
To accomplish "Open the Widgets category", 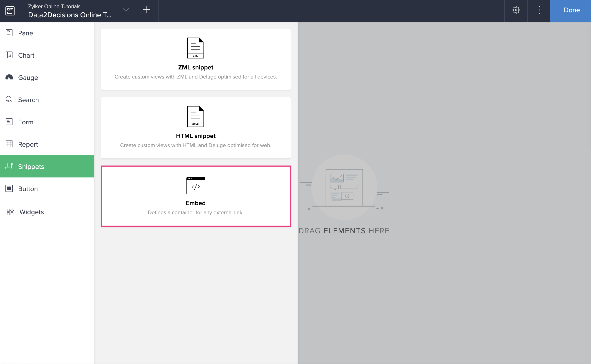I will click(x=31, y=212).
